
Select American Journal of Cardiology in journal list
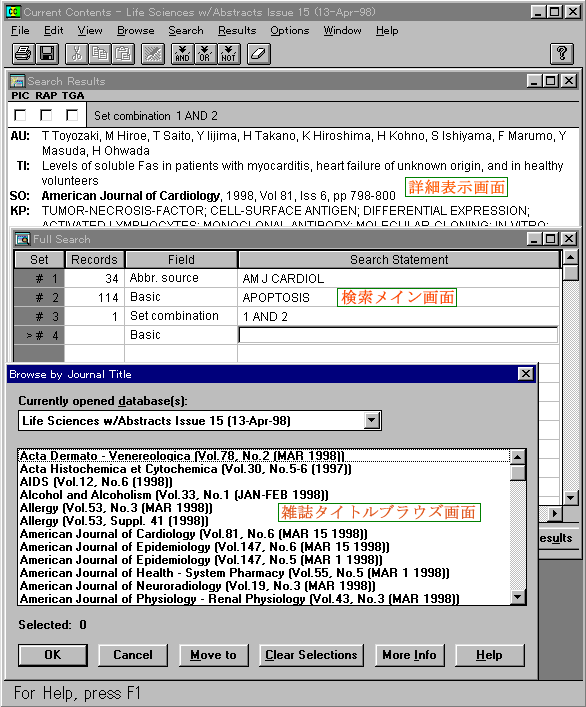(194, 534)
